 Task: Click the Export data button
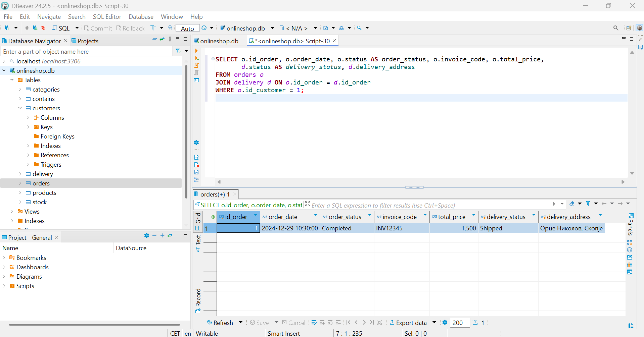[408, 323]
